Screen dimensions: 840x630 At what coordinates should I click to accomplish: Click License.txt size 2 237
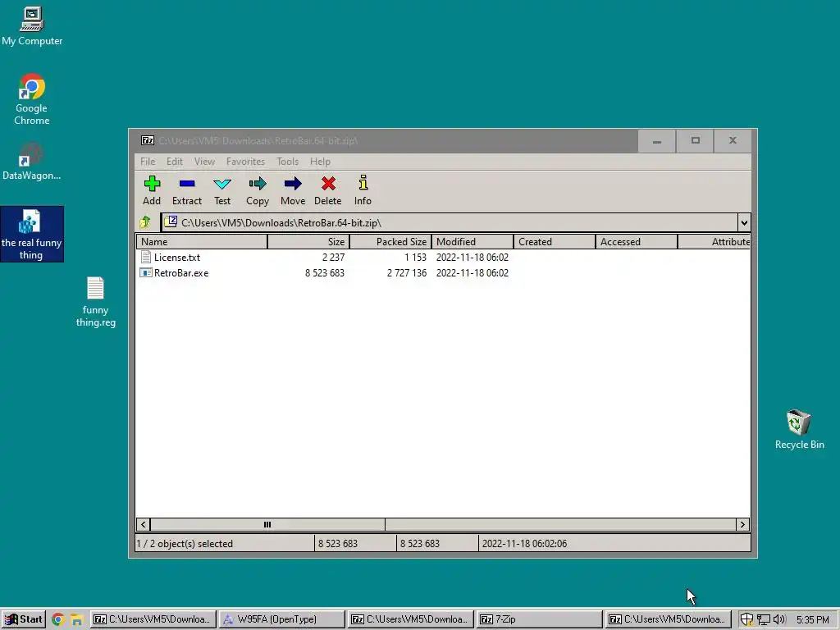click(333, 257)
